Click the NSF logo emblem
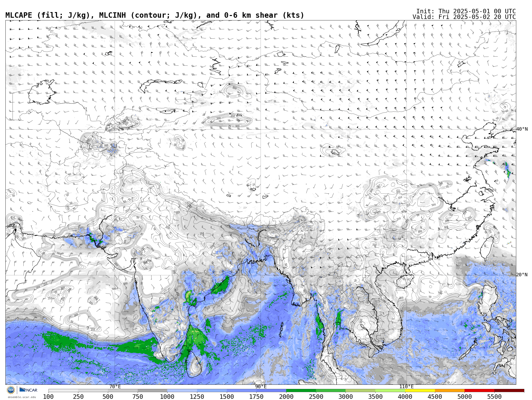The height and width of the screenshot is (400, 532). click(x=11, y=390)
